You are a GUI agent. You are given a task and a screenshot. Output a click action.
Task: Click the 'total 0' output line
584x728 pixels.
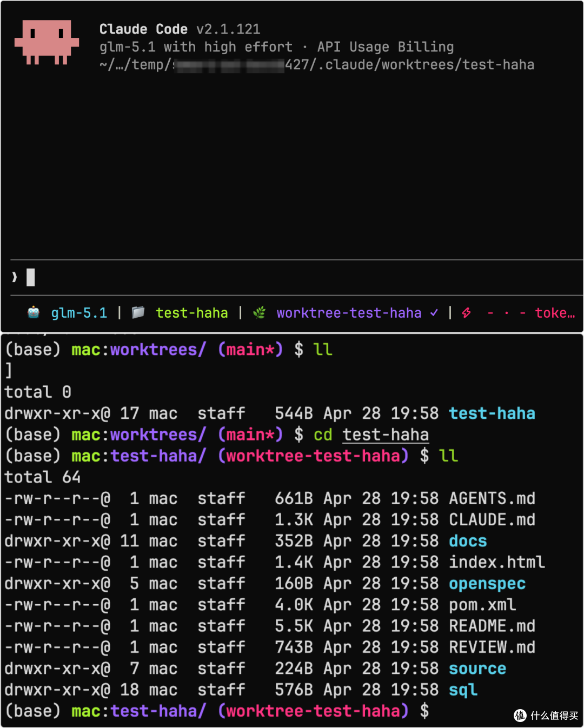tap(38, 392)
